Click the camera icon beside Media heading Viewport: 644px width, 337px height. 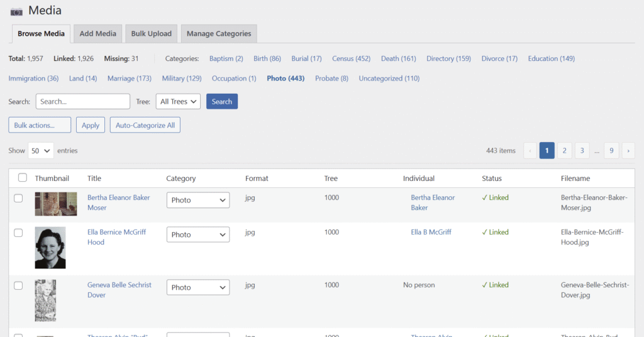(x=16, y=11)
